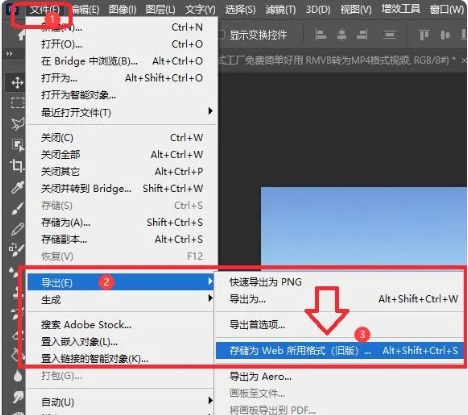Open the 选择(S) menu
The height and width of the screenshot is (415, 468).
pyautogui.click(x=240, y=9)
